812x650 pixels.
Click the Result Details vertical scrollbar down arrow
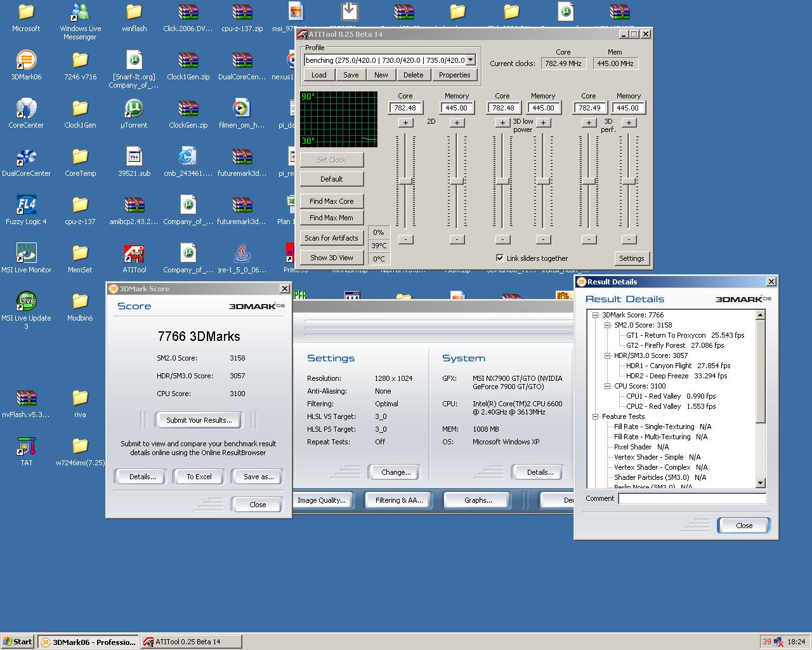761,483
